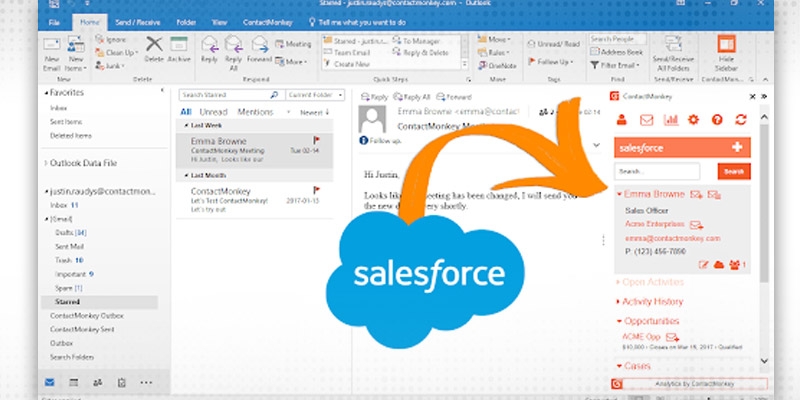Open the ContactMonkey contact person icon
The width and height of the screenshot is (800, 400).
[621, 120]
